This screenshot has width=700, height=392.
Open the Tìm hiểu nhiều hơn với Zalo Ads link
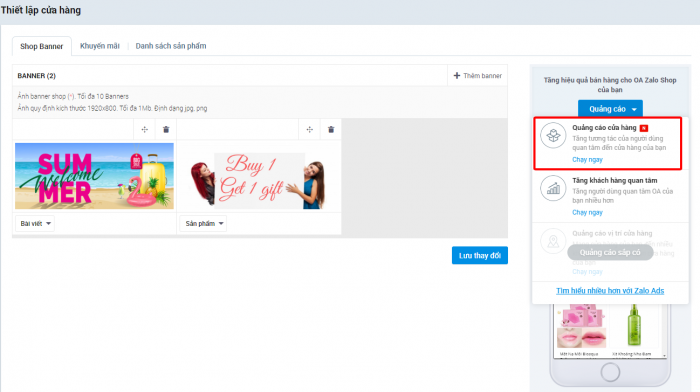pos(610,291)
